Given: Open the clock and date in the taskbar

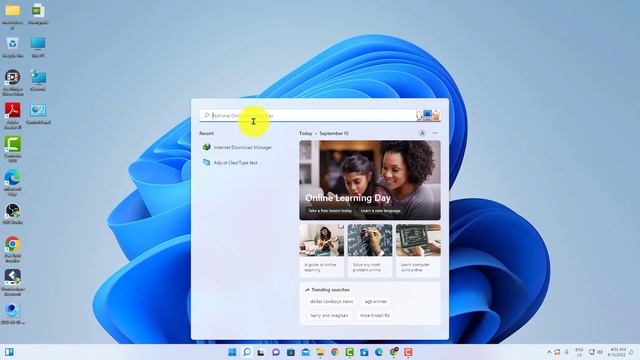Looking at the screenshot, I should point(618,352).
